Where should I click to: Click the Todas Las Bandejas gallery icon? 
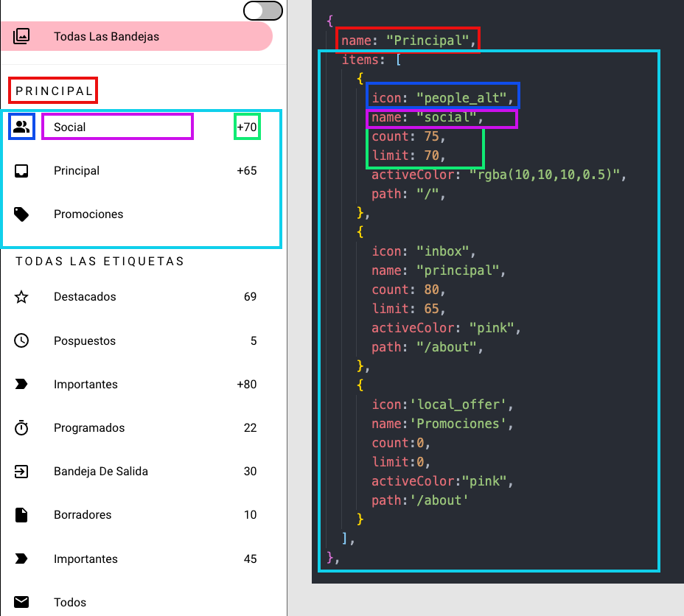point(21,36)
